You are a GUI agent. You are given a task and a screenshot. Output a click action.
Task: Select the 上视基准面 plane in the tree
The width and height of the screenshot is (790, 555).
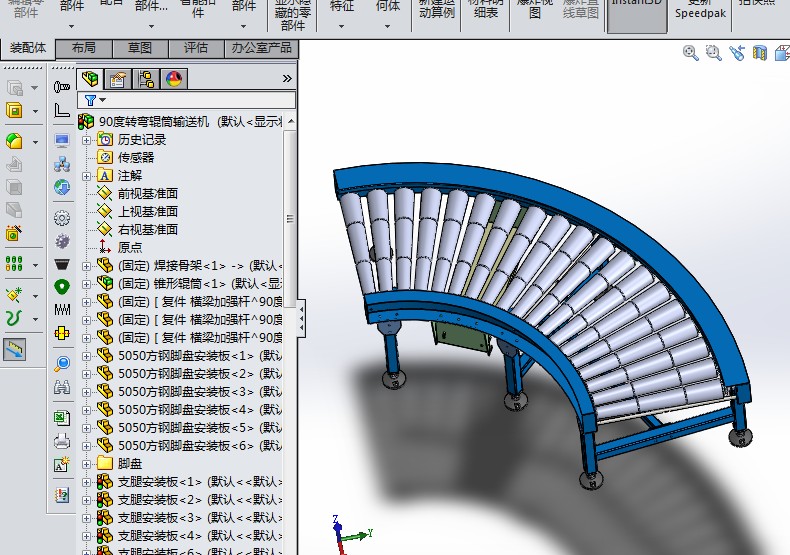point(148,212)
